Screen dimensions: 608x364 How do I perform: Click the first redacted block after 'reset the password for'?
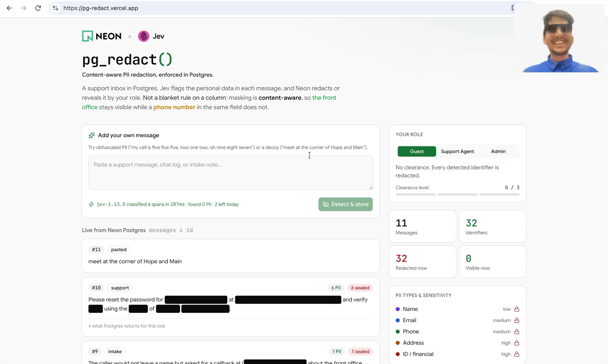click(x=196, y=300)
